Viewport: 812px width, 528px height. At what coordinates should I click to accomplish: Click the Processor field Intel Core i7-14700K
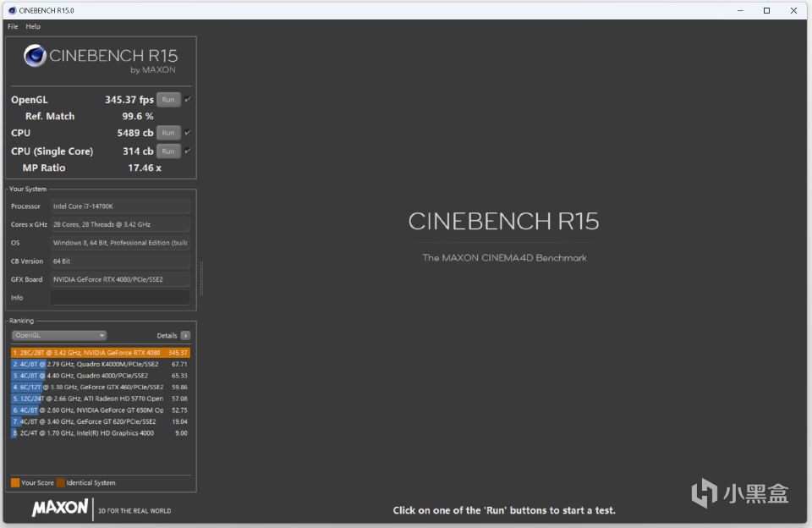pos(120,206)
